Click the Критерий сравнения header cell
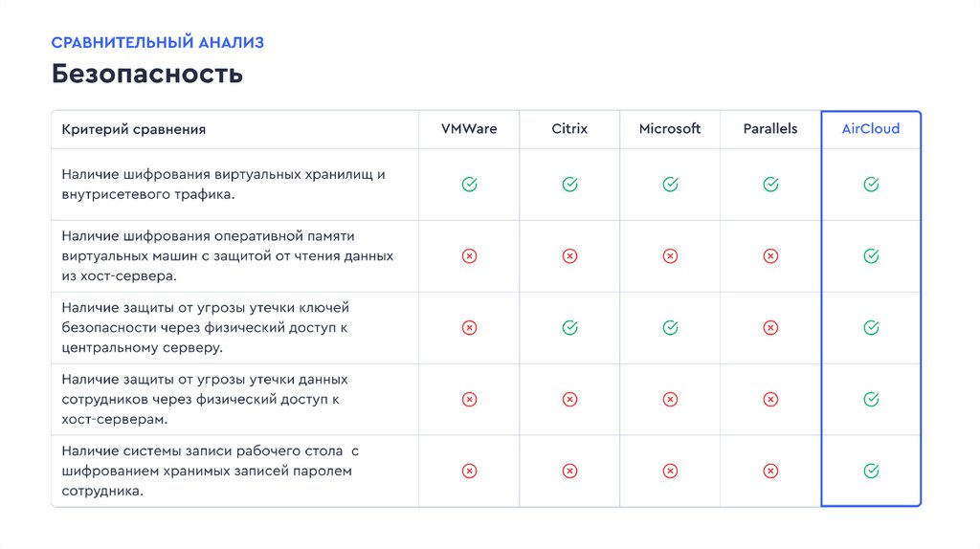 click(x=134, y=129)
